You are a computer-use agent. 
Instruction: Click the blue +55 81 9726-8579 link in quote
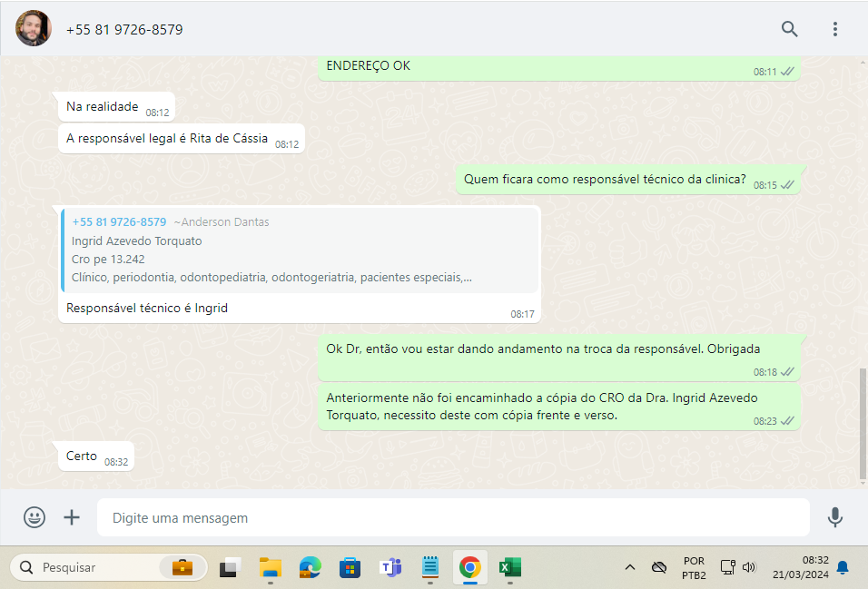[x=119, y=222]
